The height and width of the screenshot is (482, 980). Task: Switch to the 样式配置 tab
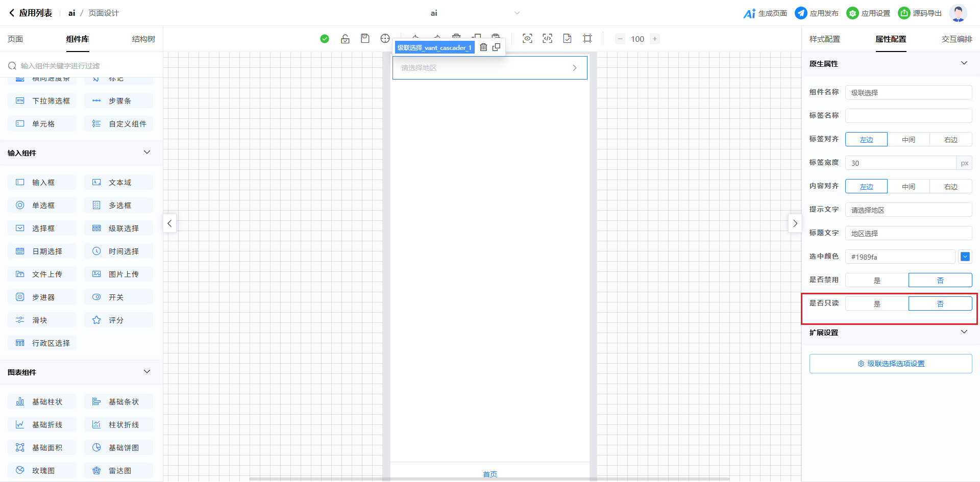(x=824, y=39)
